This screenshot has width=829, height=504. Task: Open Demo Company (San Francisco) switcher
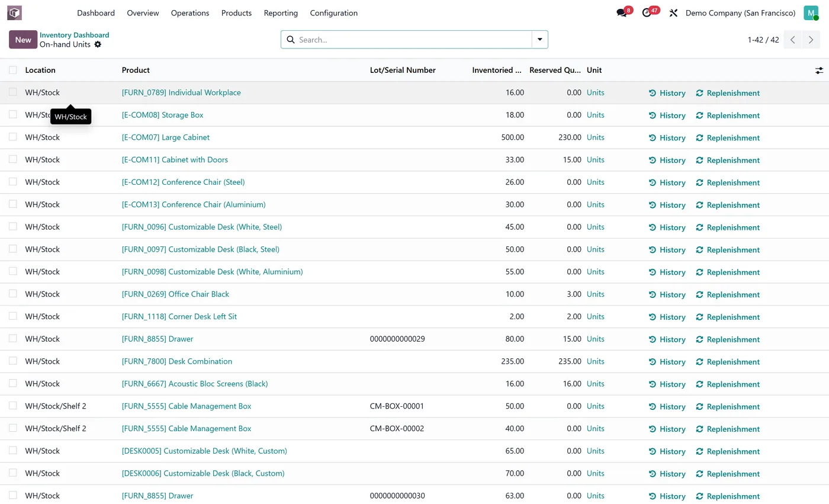740,12
